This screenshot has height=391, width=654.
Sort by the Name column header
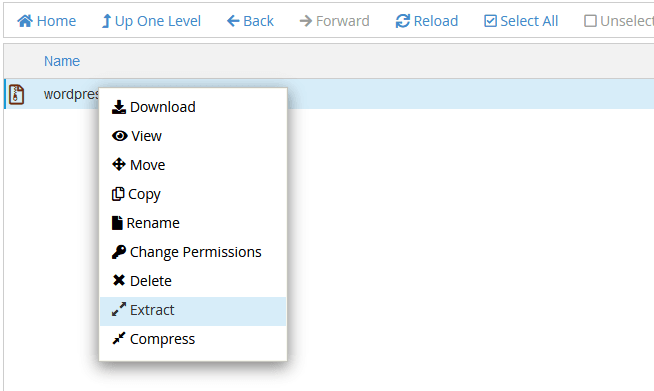(62, 61)
